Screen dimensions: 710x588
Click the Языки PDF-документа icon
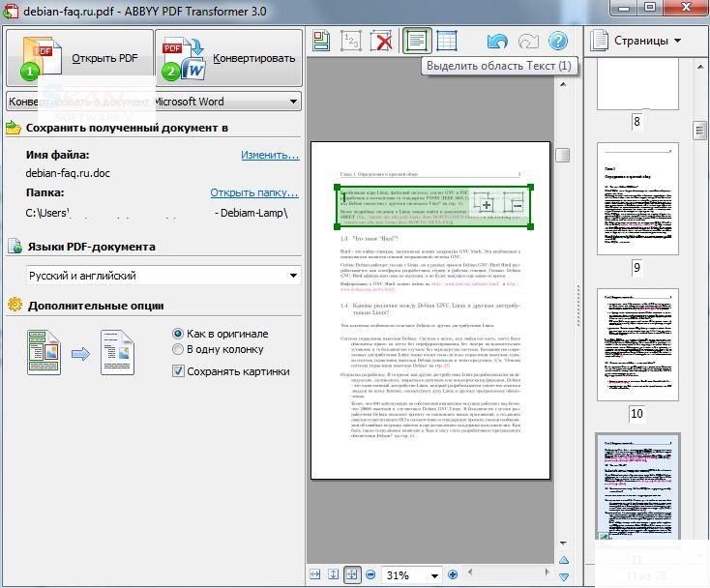15,247
